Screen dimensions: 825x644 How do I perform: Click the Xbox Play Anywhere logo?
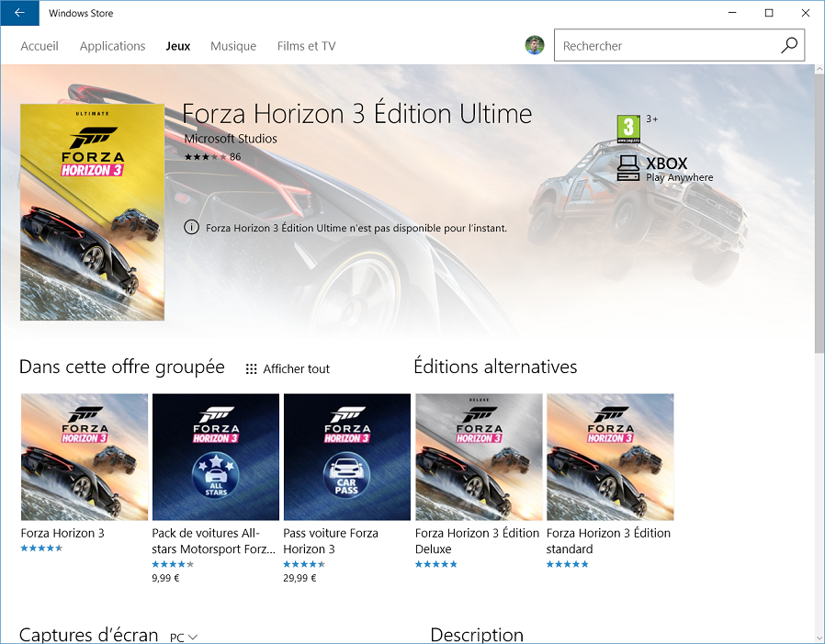(x=665, y=168)
